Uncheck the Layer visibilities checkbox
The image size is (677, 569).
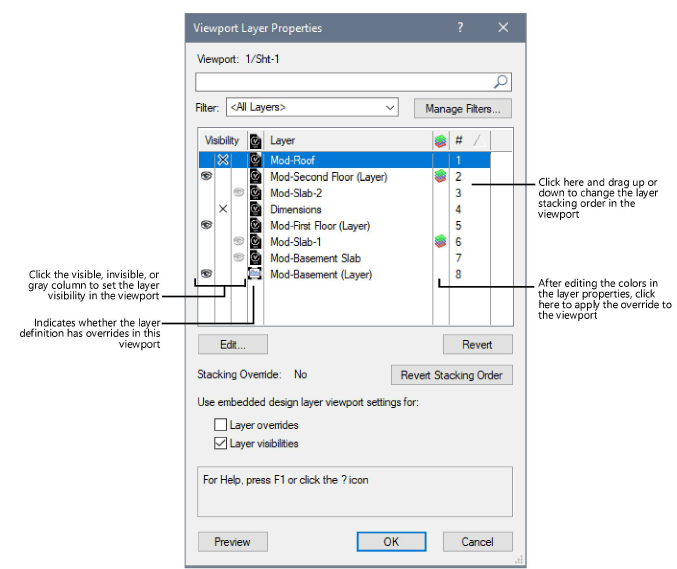click(220, 443)
